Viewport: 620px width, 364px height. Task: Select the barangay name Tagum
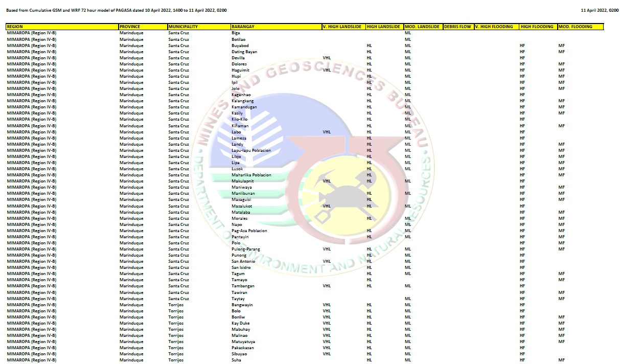tap(238, 274)
